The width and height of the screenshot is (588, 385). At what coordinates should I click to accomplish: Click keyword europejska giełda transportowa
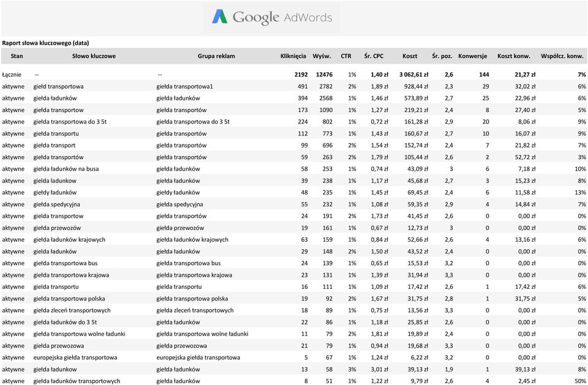tap(75, 357)
